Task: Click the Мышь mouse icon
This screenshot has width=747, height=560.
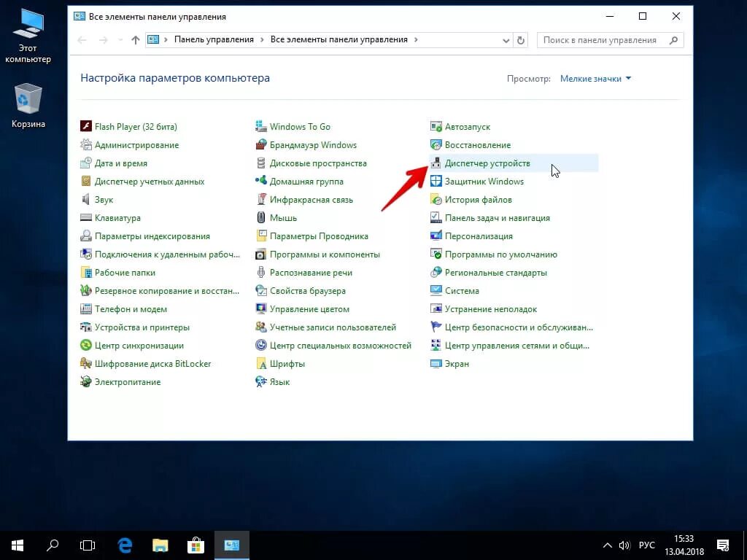Action: tap(261, 217)
